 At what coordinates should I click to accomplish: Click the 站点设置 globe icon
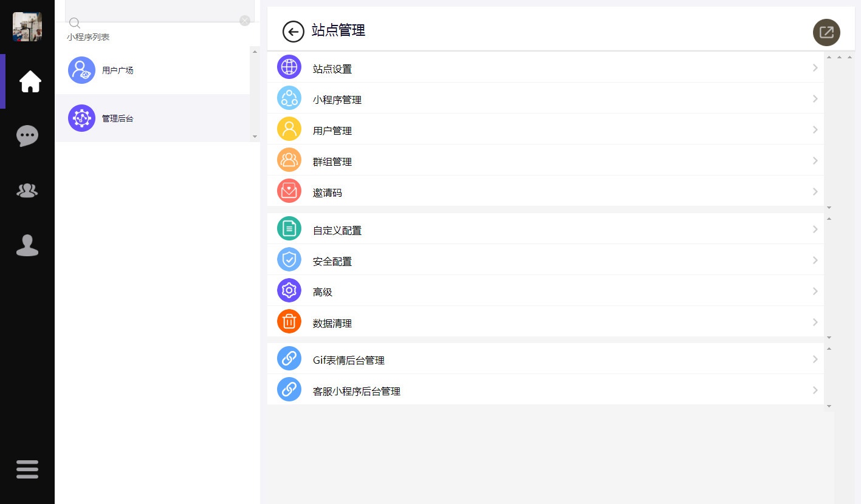pyautogui.click(x=289, y=67)
